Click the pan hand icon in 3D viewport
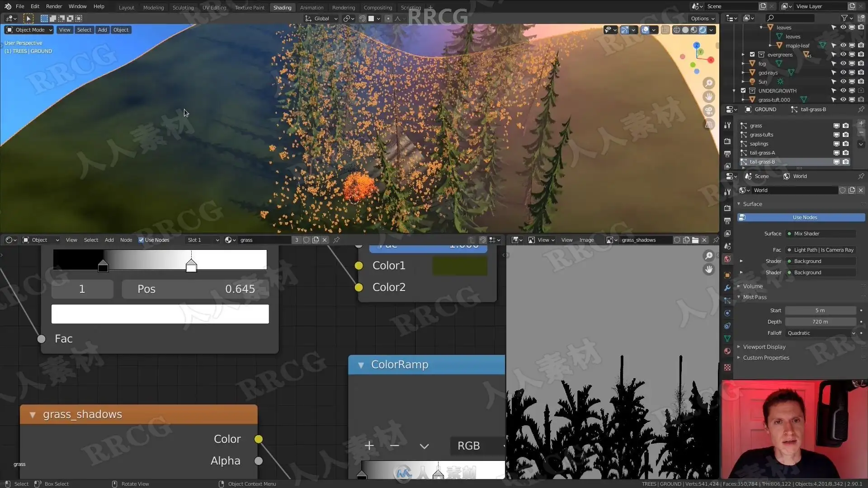The image size is (868, 488). tap(709, 97)
